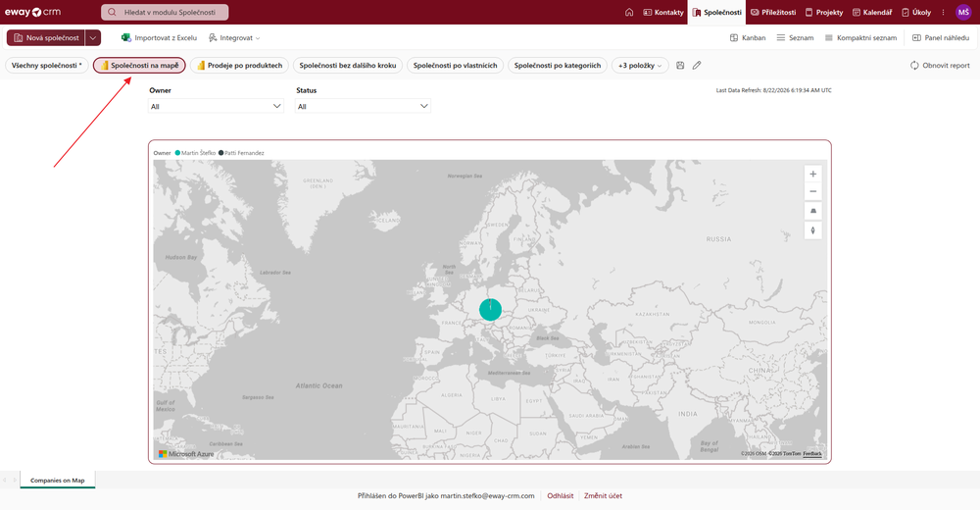Focus the Hledat v modulu Společnosti search field
Image resolution: width=980 pixels, height=510 pixels.
click(165, 12)
